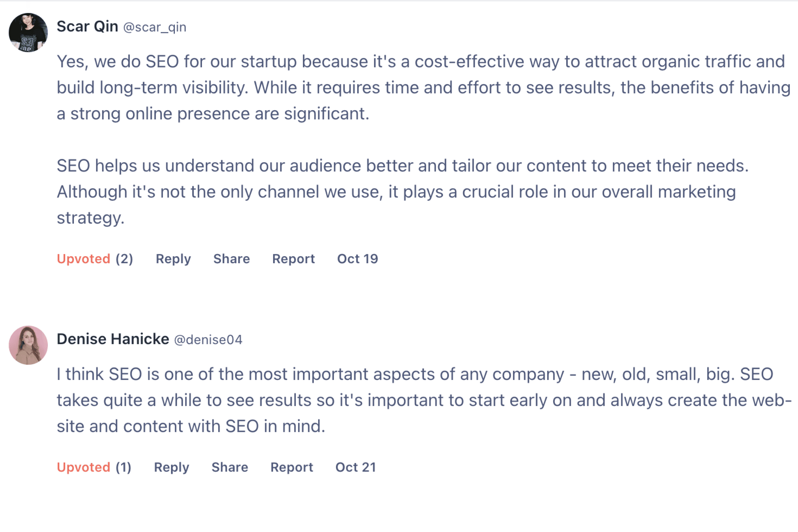Click Denise's comment text about SEO importance
The image size is (798, 532).
tap(421, 400)
